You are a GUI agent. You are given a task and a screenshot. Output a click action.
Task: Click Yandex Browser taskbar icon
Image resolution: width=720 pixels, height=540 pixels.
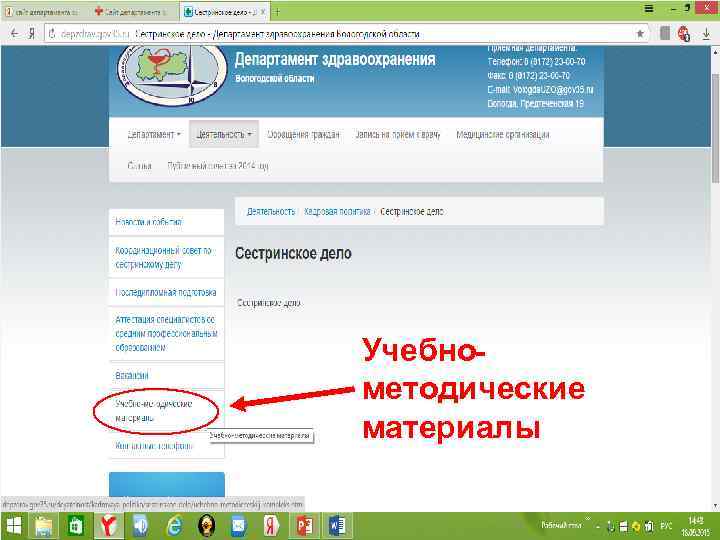pos(108,526)
